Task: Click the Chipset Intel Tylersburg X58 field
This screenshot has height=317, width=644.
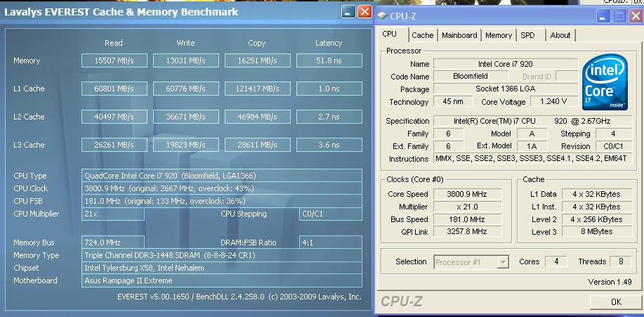Action: point(222,268)
